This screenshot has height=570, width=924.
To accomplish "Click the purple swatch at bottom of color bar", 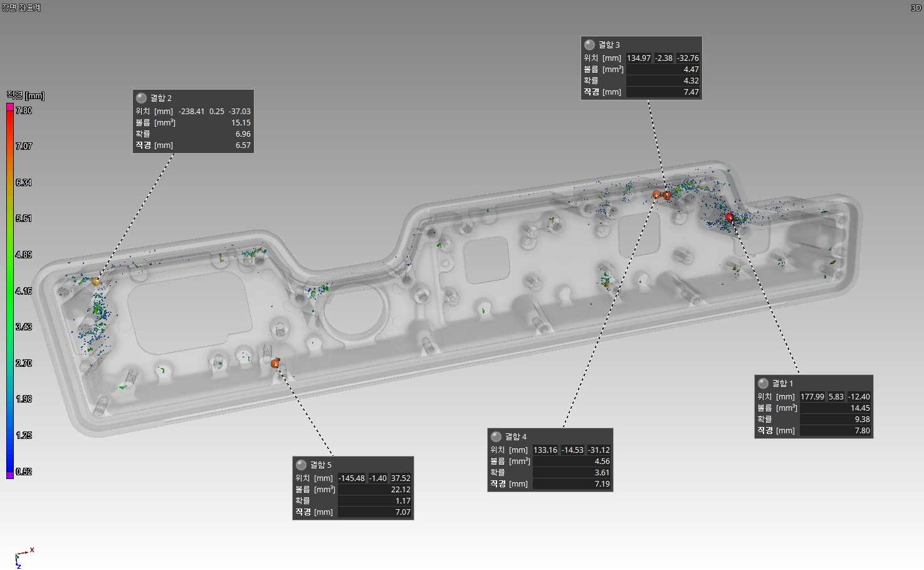I will coord(10,475).
